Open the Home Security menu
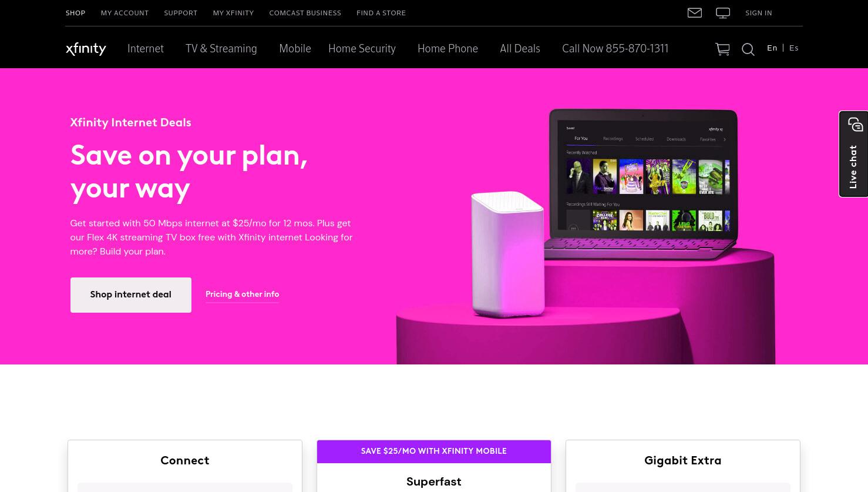 tap(362, 49)
